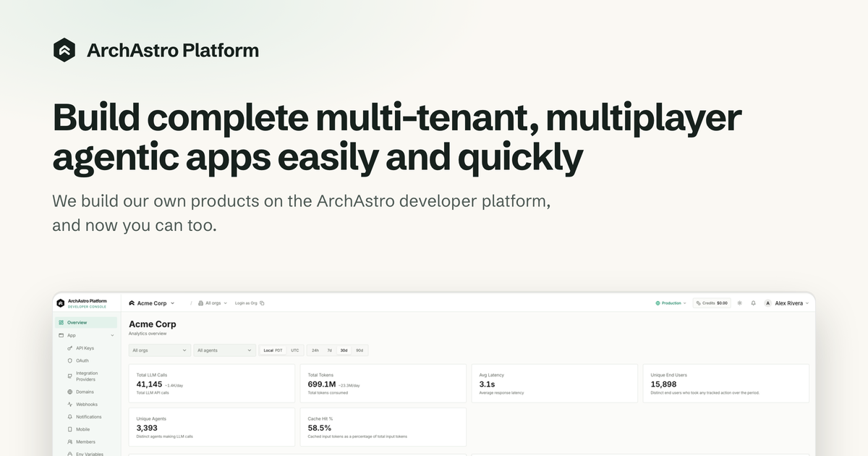
Task: Click the 'We build our own products' tagline
Action: (x=302, y=213)
